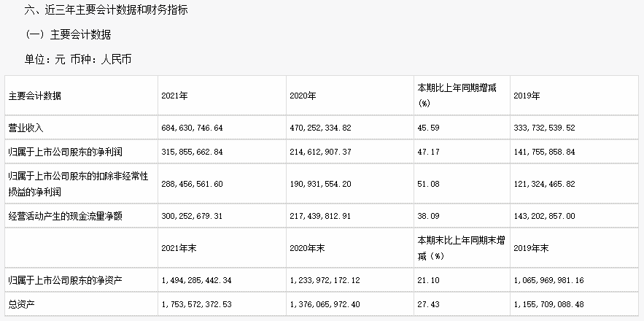Click the section heading 六、近三年主要会计数据和财务指标
This screenshot has width=644, height=321.
tap(106, 10)
